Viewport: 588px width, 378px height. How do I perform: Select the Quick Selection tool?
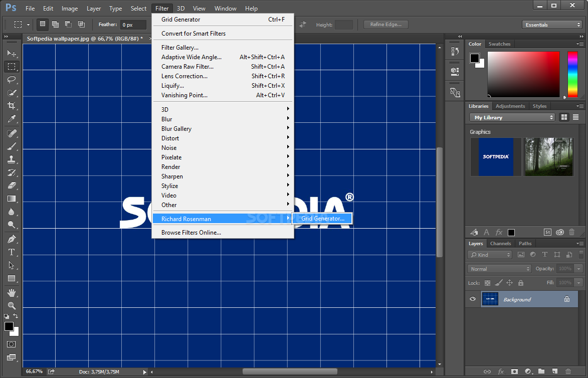click(12, 92)
